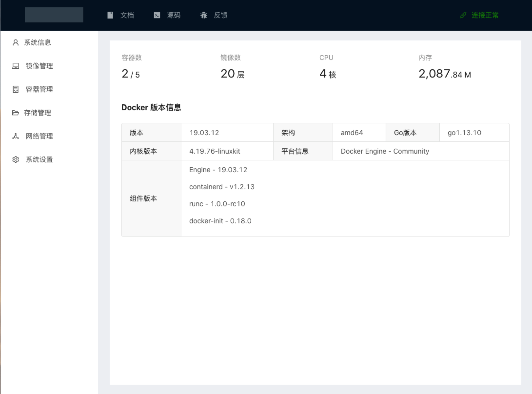Open the 存储管理 section

pyautogui.click(x=38, y=113)
